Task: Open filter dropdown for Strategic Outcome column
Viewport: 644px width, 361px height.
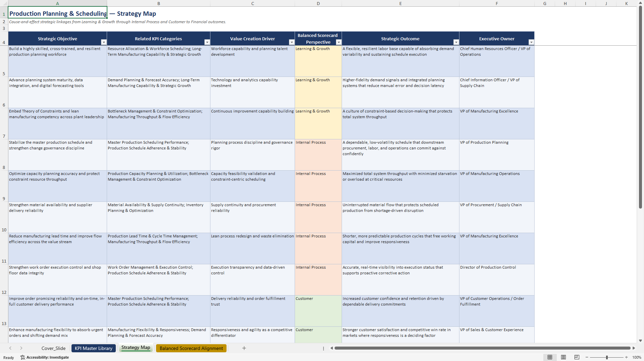Action: point(456,42)
